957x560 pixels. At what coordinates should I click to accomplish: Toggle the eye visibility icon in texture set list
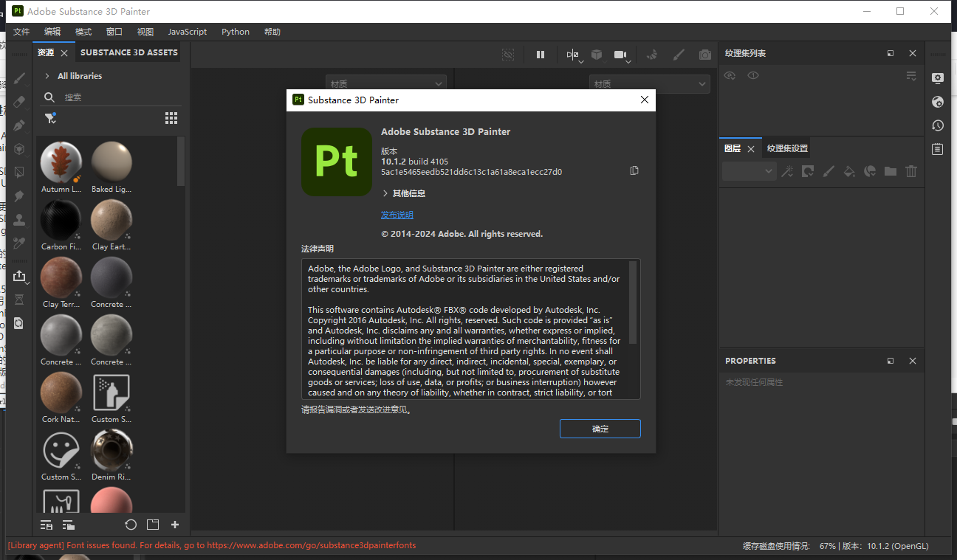click(x=730, y=75)
